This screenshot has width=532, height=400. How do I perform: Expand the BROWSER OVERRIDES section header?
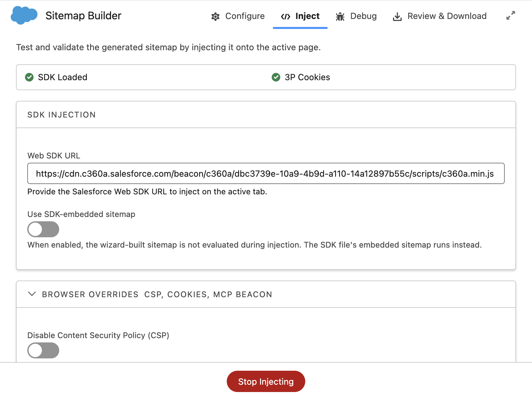click(x=156, y=294)
